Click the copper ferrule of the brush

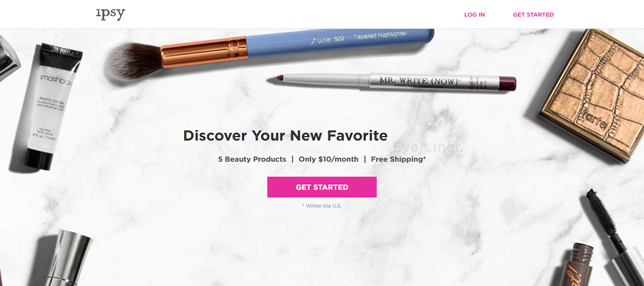point(204,51)
